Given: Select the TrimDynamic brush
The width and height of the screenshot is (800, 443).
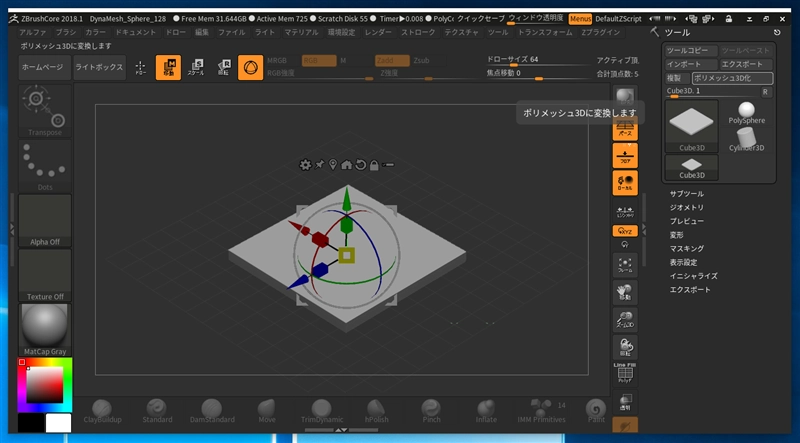Looking at the screenshot, I should [321, 411].
